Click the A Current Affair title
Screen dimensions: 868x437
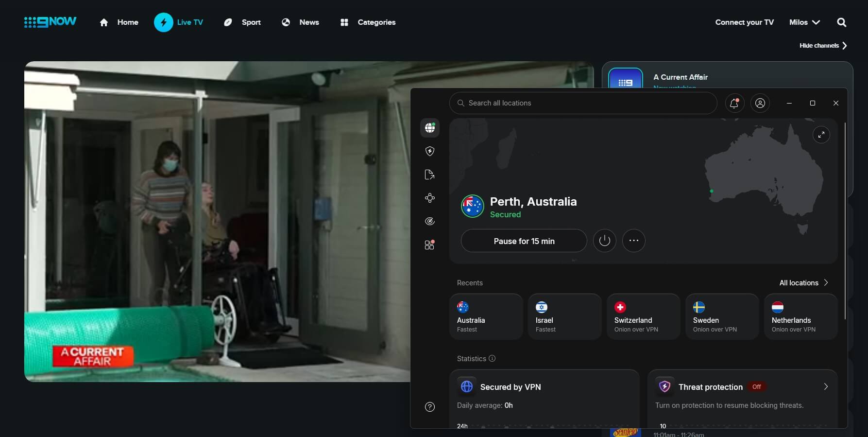pos(681,77)
